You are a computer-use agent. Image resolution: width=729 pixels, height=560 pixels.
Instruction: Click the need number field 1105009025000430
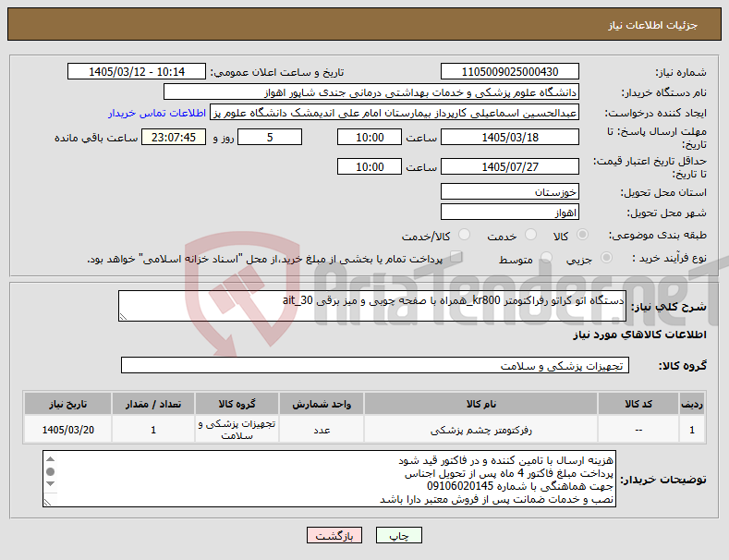tap(509, 72)
